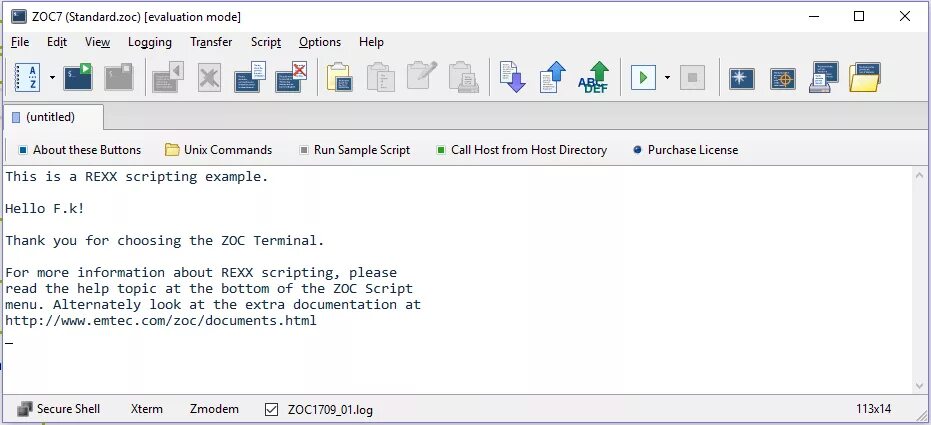Expand the host directory dropdown arrow
The image size is (931, 425).
coord(52,77)
